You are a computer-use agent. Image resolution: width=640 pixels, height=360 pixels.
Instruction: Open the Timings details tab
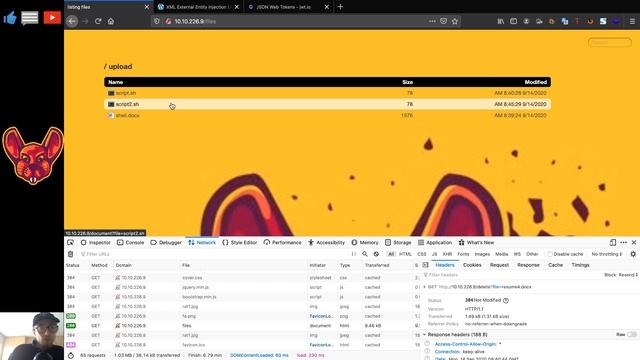(580, 265)
